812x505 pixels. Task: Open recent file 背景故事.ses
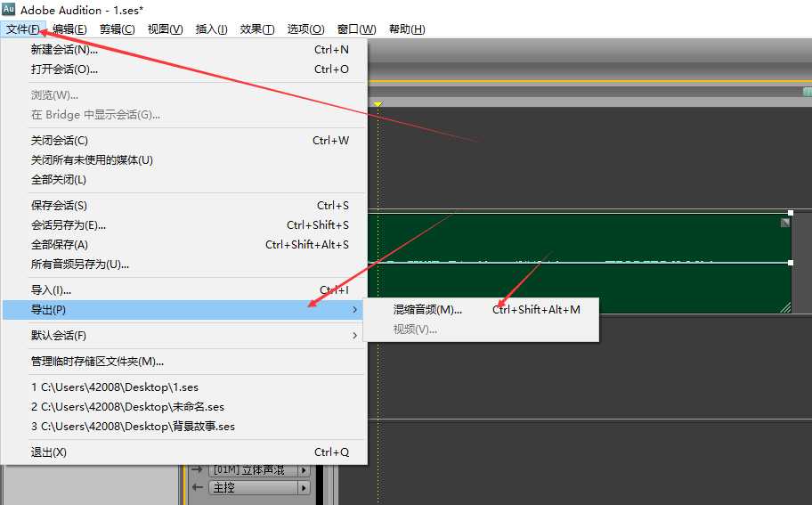coord(184,427)
